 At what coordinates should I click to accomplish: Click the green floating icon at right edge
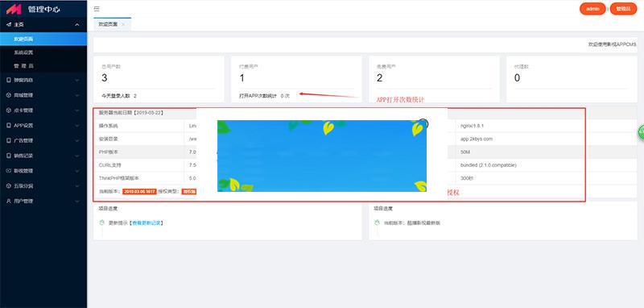[641, 132]
